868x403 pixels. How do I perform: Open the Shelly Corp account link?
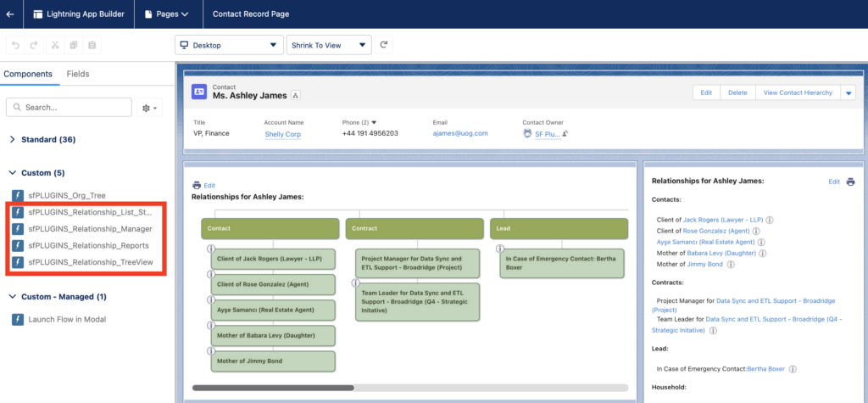pos(282,134)
